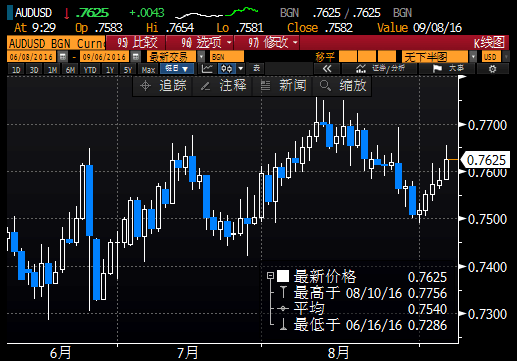Activate the zoom (缩放) magnifier tool
This screenshot has height=361, width=517.
342,86
